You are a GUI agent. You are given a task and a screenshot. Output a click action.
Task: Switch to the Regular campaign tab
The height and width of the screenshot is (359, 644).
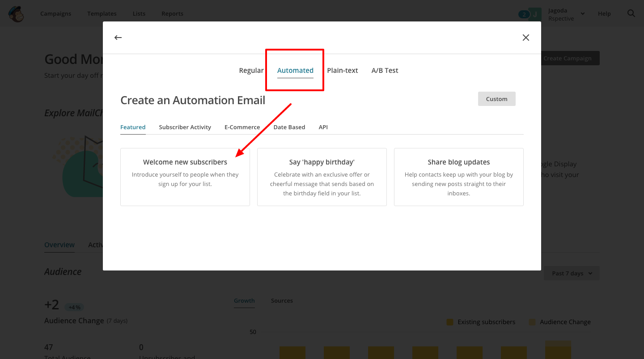251,70
